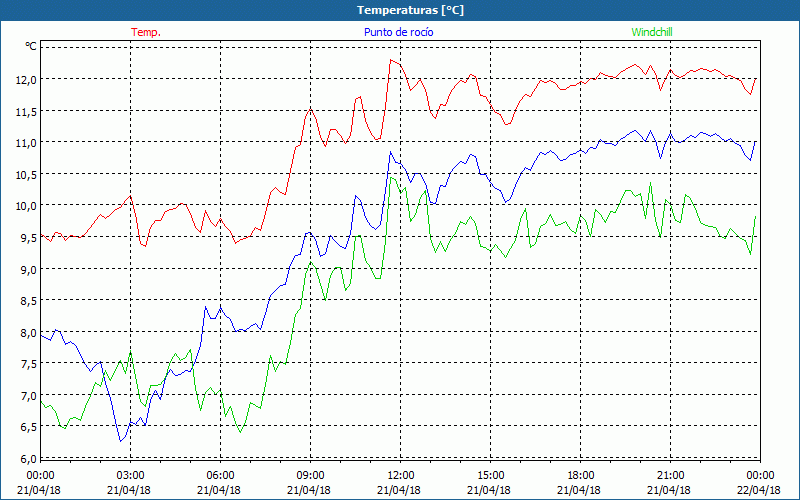The width and height of the screenshot is (800, 500).
Task: Click the blue dew point minimum before 03:00
Action: pos(120,441)
